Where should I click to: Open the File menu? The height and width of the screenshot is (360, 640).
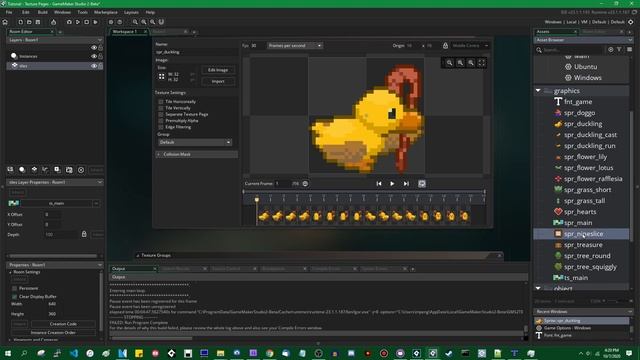tap(9, 12)
